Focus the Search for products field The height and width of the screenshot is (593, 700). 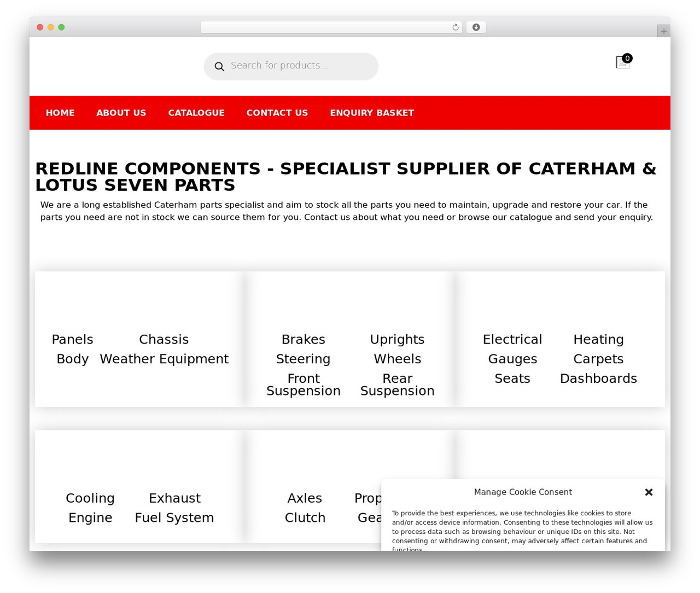click(291, 66)
